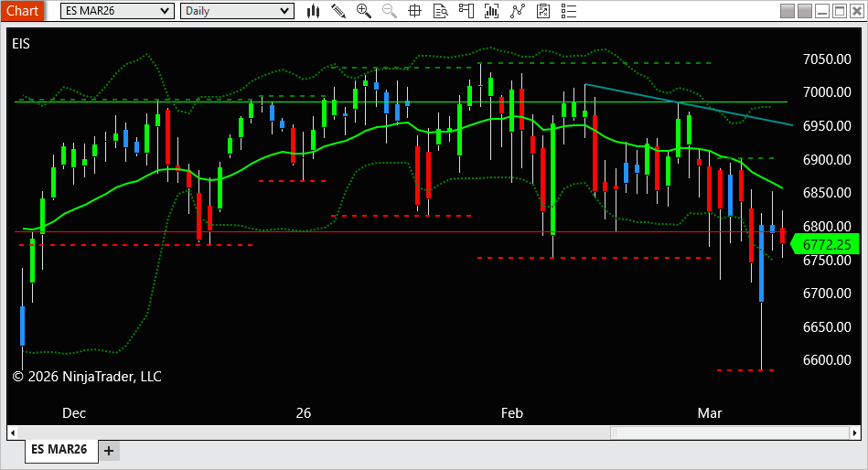Minimize the chart window

pyautogui.click(x=822, y=11)
